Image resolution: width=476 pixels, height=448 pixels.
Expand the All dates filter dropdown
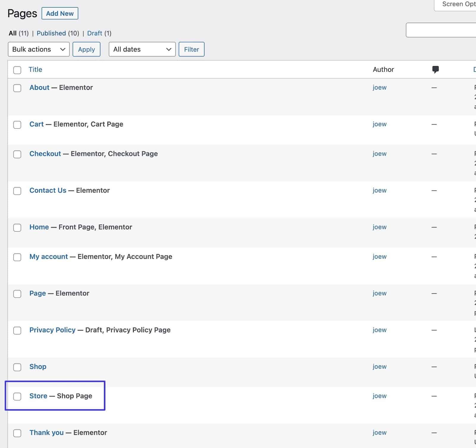pos(142,49)
